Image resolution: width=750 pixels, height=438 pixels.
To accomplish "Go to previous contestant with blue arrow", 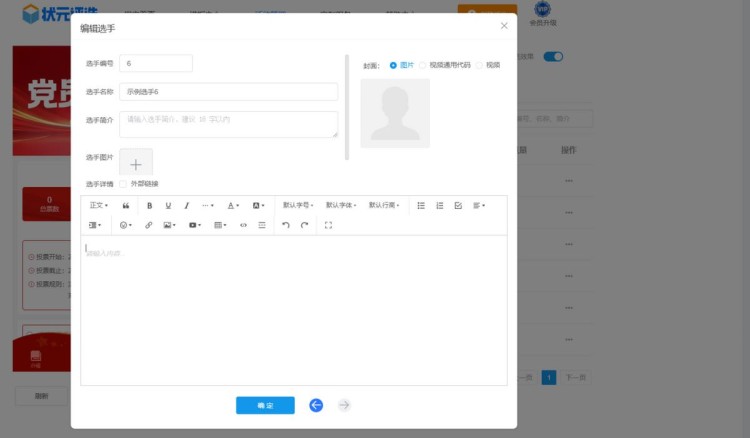I will click(316, 405).
